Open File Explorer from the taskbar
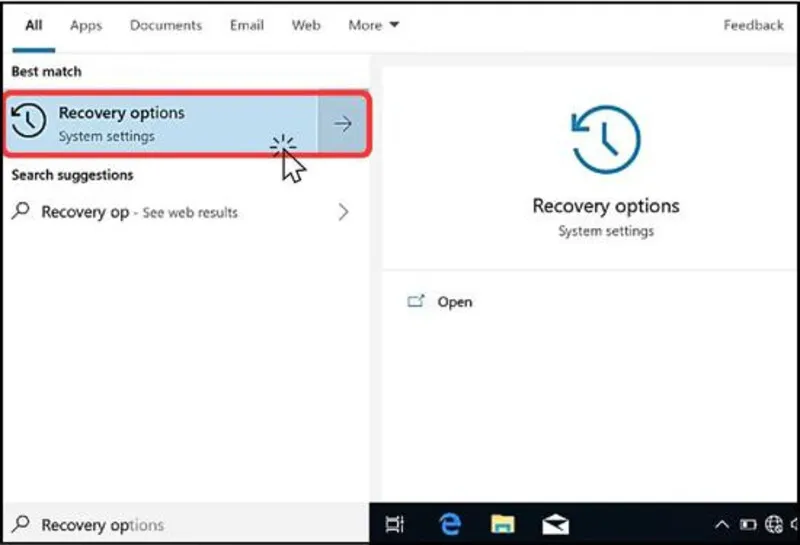 (503, 524)
